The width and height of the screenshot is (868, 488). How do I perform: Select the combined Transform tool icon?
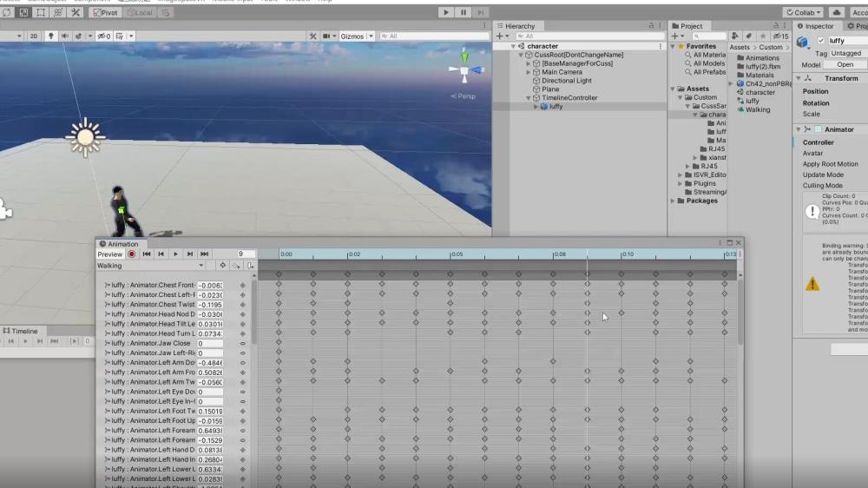tap(57, 12)
